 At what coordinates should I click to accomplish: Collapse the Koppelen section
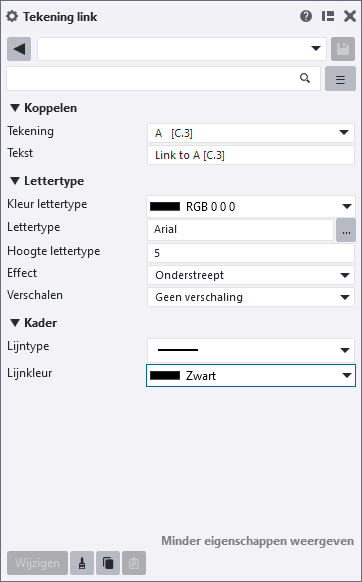coord(15,108)
